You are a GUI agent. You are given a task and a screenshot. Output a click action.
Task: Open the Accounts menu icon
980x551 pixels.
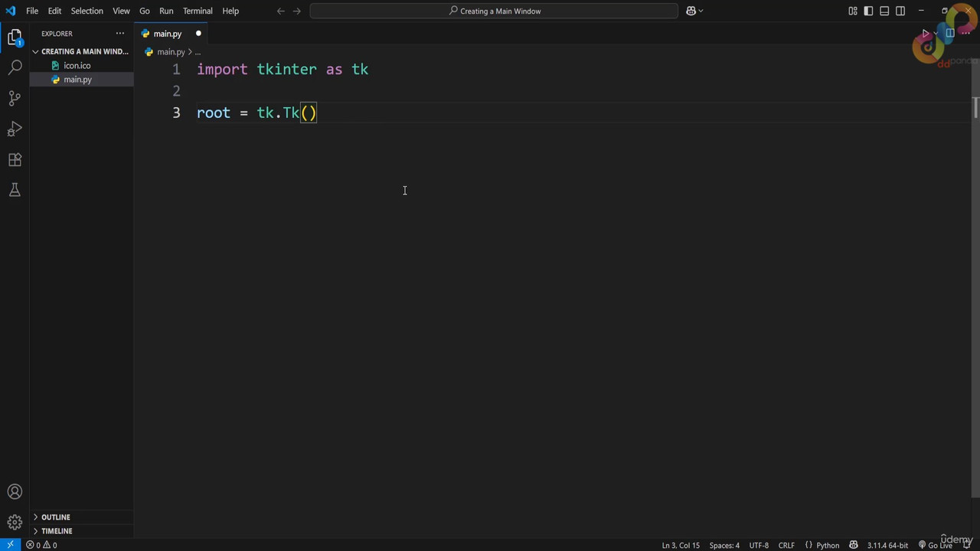tap(15, 492)
